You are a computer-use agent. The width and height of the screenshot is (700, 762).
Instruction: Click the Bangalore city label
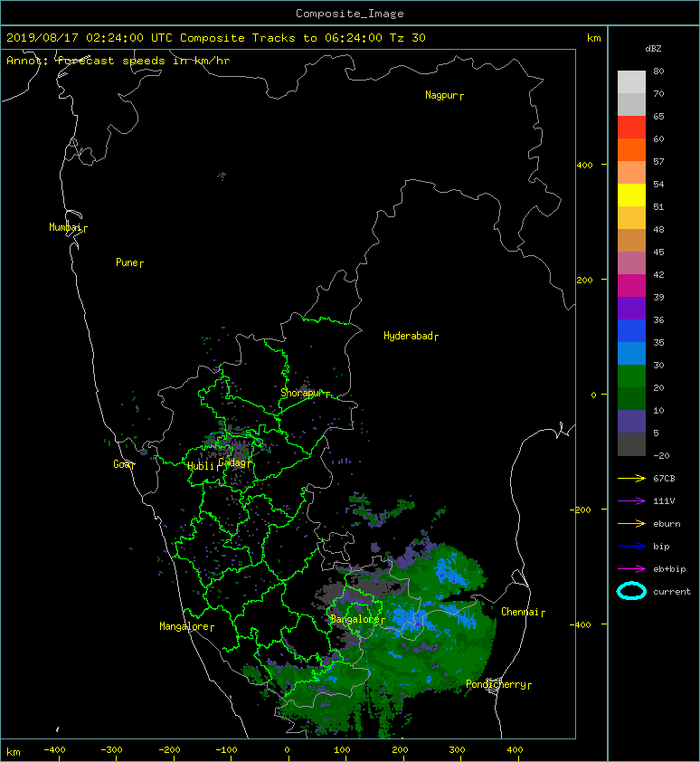click(x=357, y=619)
